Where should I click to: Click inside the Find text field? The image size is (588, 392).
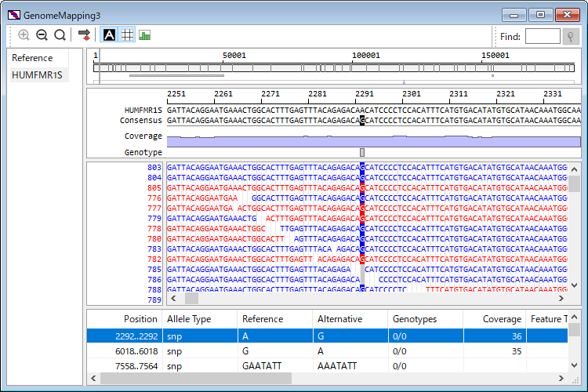coord(542,36)
